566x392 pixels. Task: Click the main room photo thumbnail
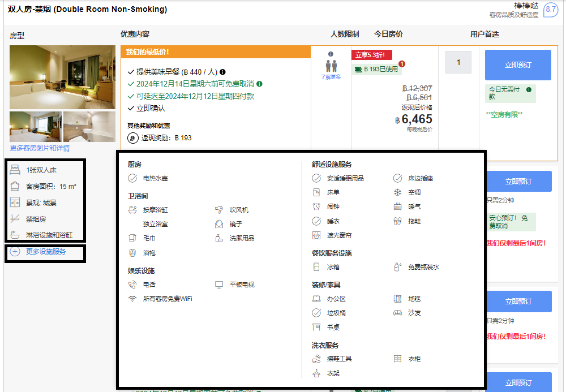tap(62, 77)
